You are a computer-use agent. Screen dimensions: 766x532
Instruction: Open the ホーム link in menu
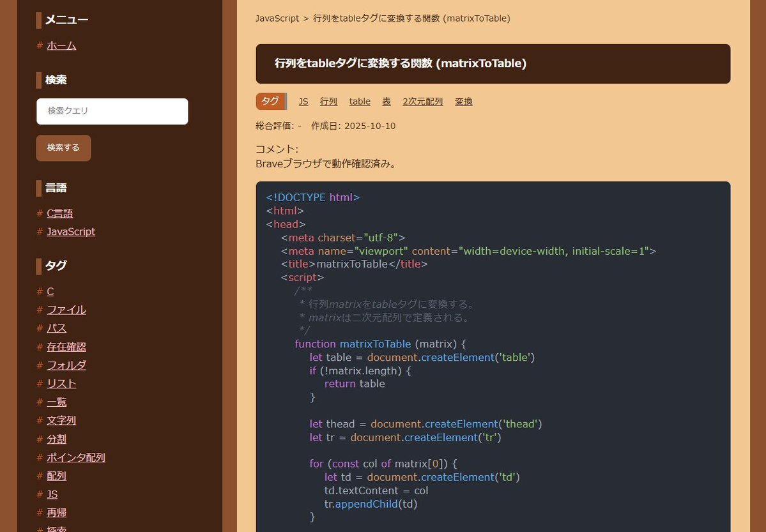click(x=61, y=45)
